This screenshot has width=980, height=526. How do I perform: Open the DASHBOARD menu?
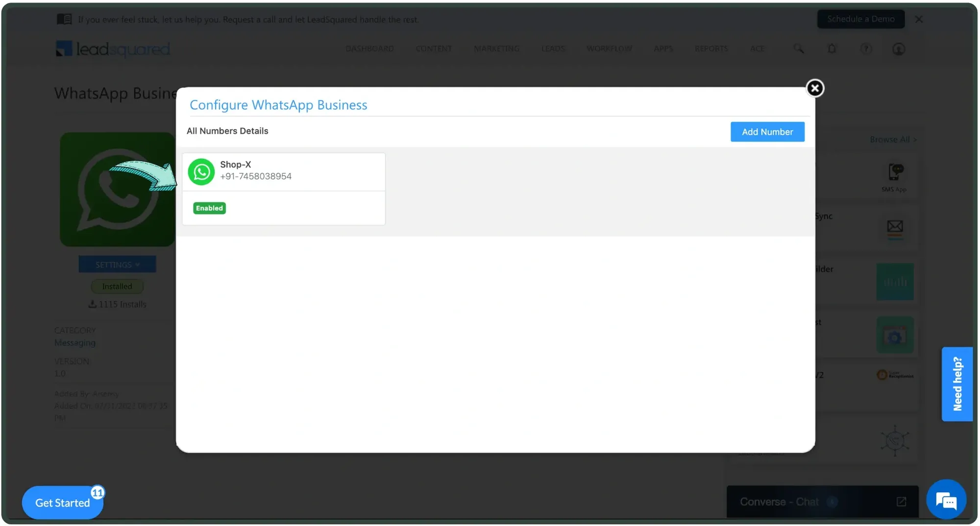(x=369, y=48)
